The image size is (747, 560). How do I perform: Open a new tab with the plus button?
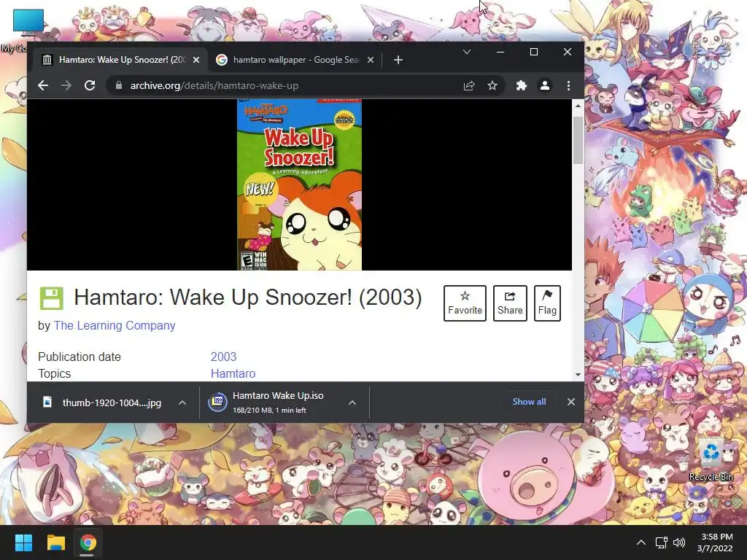click(398, 60)
